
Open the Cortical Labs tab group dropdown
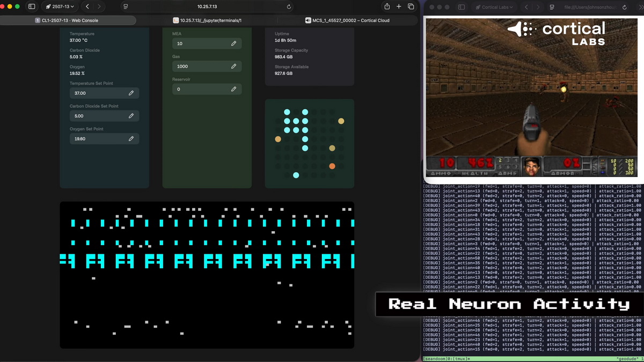pyautogui.click(x=494, y=7)
